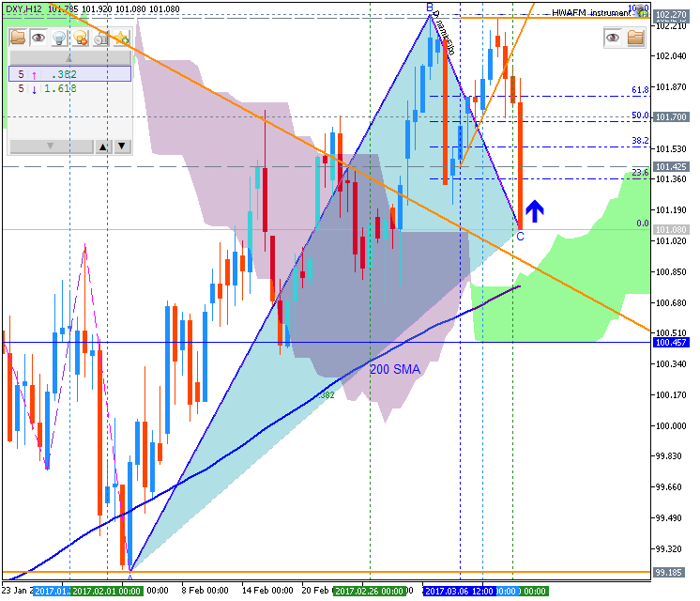Image resolution: width=700 pixels, height=601 pixels.
Task: Click the 101.425 price label
Action: [x=671, y=166]
